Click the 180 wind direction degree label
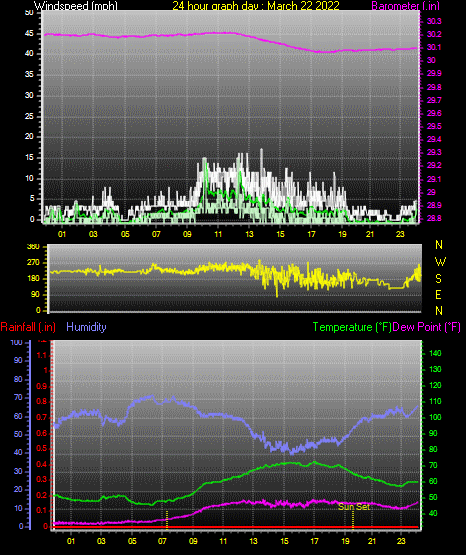 (x=33, y=279)
